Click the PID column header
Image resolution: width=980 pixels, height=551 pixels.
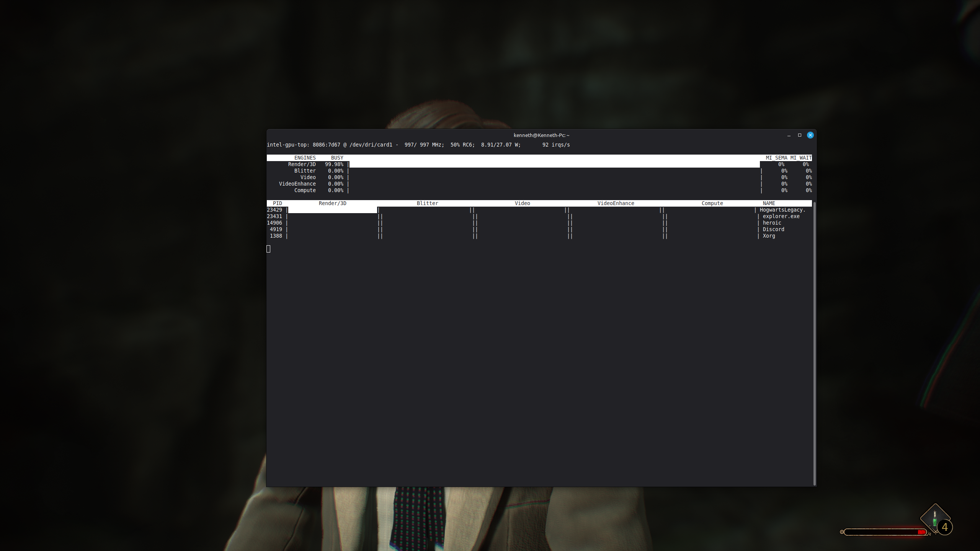coord(277,203)
